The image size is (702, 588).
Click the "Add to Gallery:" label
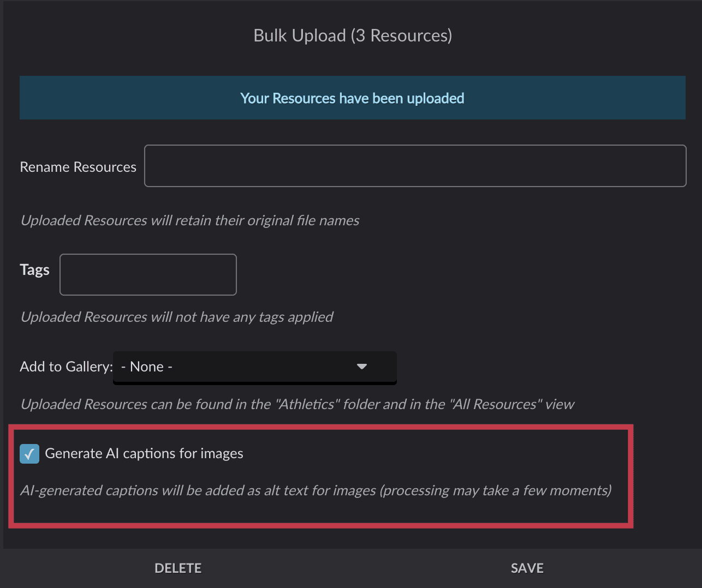tap(66, 367)
